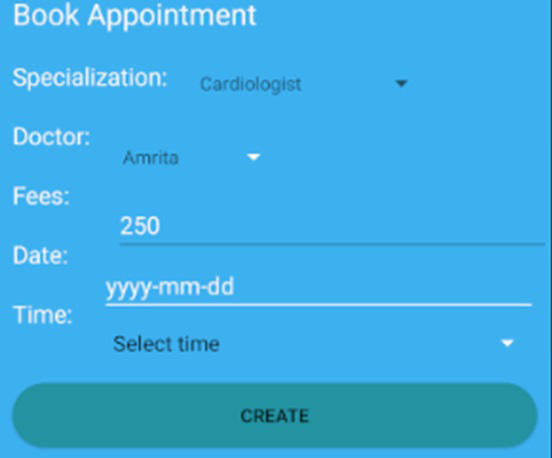This screenshot has width=552, height=458.
Task: Focus the Fees field showing 250
Action: (x=332, y=226)
